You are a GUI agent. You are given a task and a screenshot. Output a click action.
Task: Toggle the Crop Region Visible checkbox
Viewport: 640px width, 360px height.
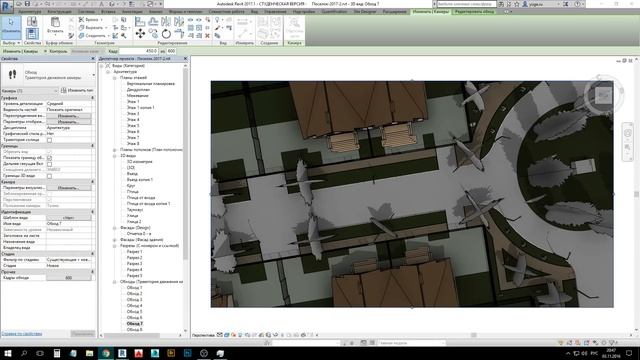(49, 158)
